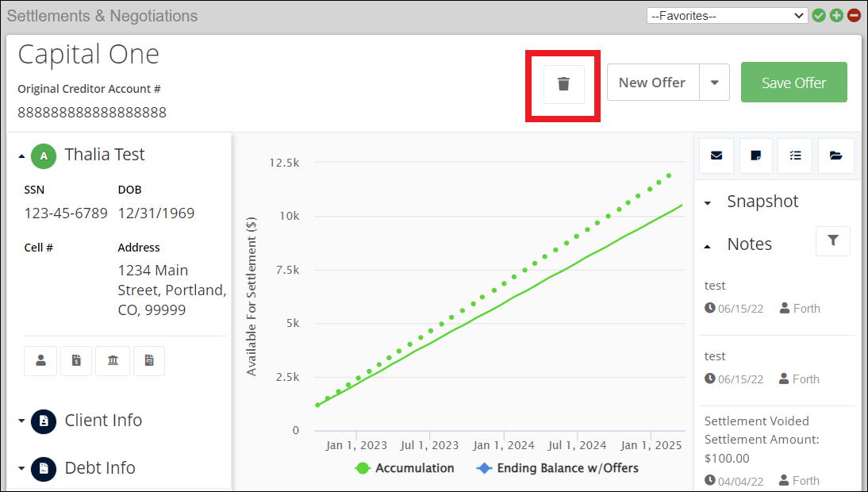Click the bank building icon button
This screenshot has width=868, height=492.
coord(113,361)
